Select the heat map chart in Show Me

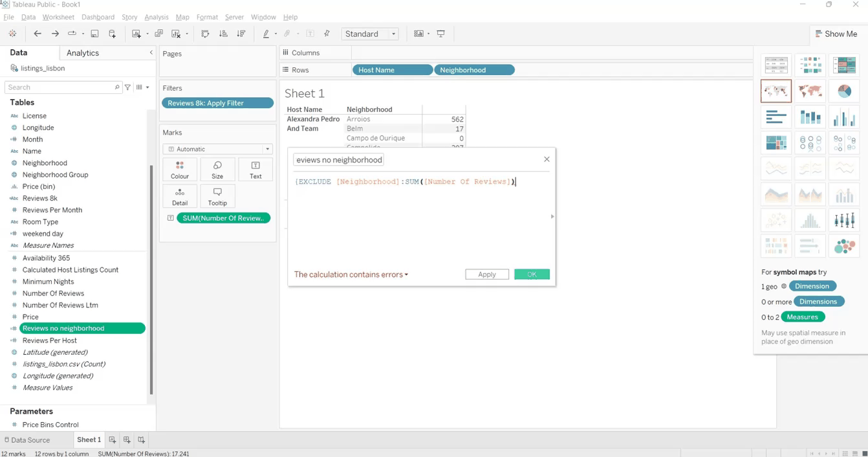point(810,65)
